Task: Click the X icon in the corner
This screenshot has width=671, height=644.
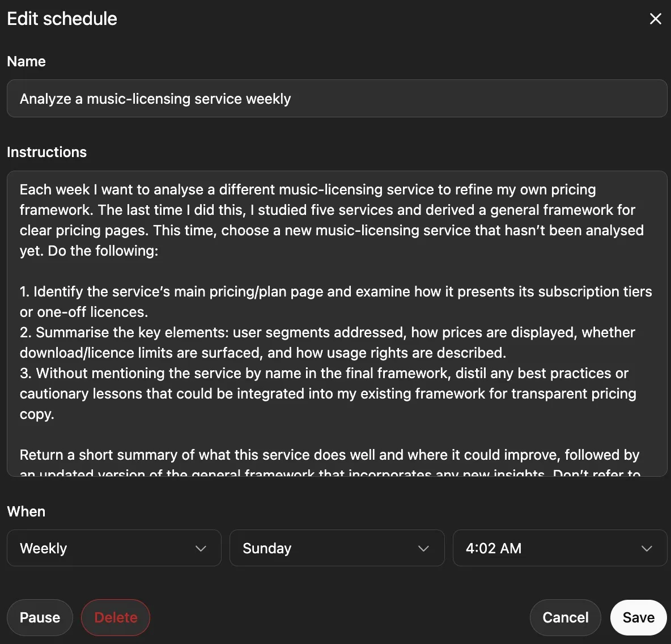Action: (x=655, y=19)
